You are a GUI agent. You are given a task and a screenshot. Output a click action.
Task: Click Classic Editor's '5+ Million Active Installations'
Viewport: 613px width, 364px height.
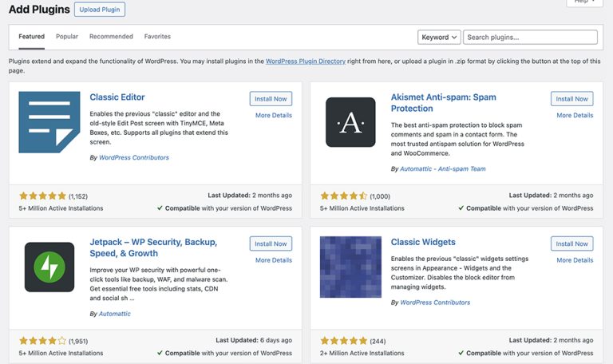(x=61, y=208)
